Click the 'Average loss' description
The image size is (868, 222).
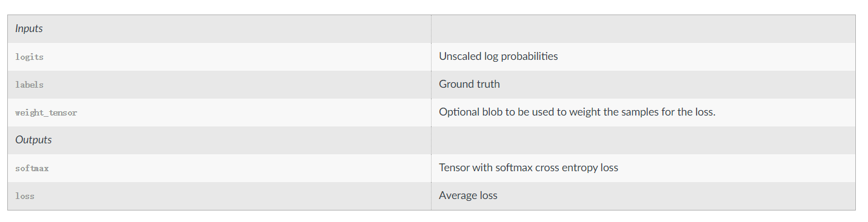click(x=468, y=195)
